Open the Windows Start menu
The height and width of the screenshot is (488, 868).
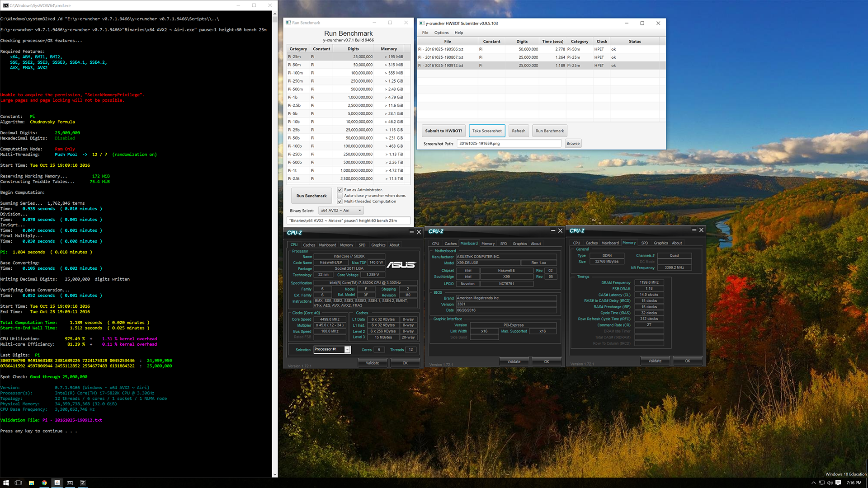(x=6, y=483)
